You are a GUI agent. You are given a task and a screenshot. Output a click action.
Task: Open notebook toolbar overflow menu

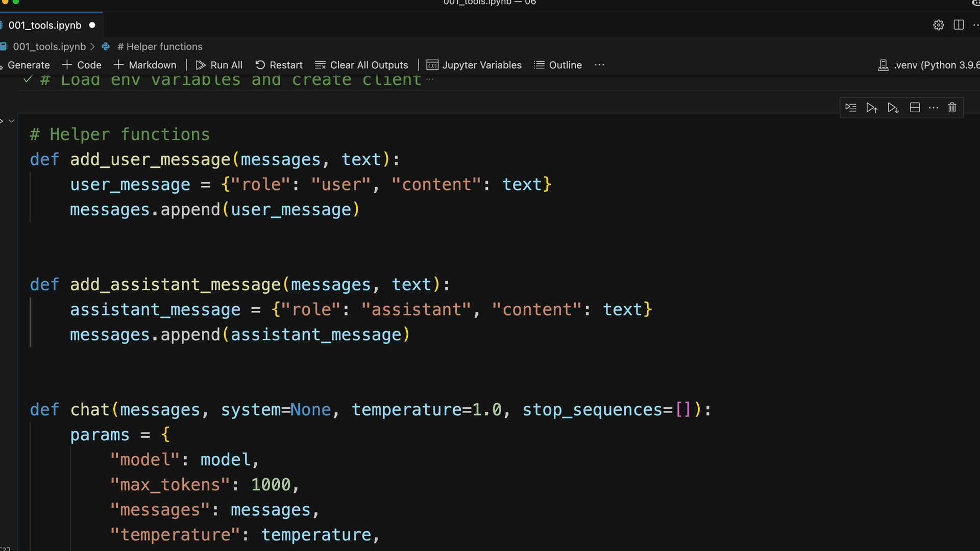click(599, 65)
